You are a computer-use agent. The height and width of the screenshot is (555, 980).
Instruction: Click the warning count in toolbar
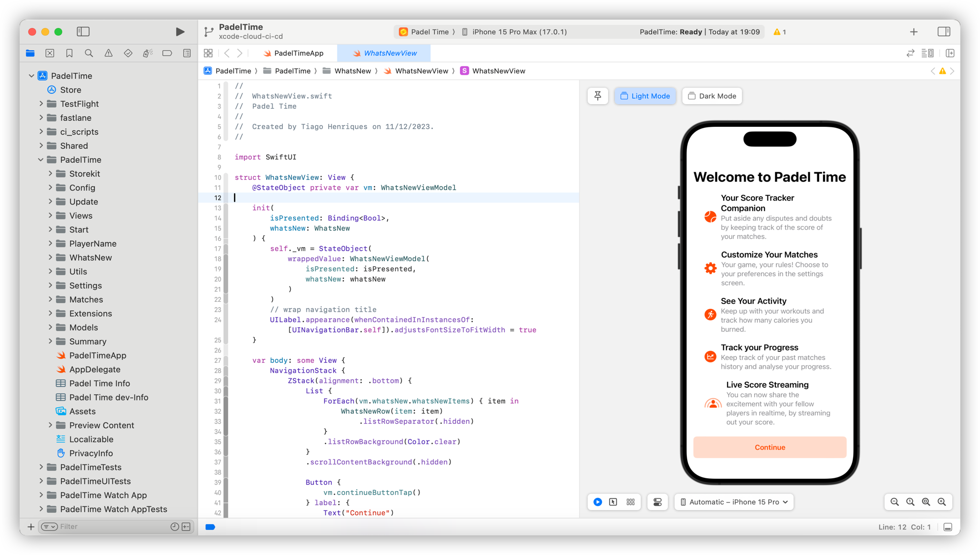pyautogui.click(x=780, y=32)
